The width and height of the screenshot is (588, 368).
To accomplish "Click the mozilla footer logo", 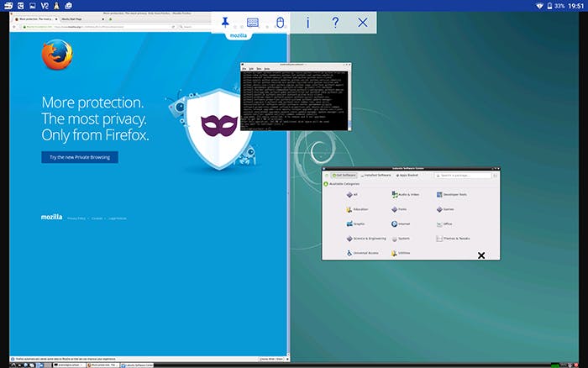I will click(51, 218).
